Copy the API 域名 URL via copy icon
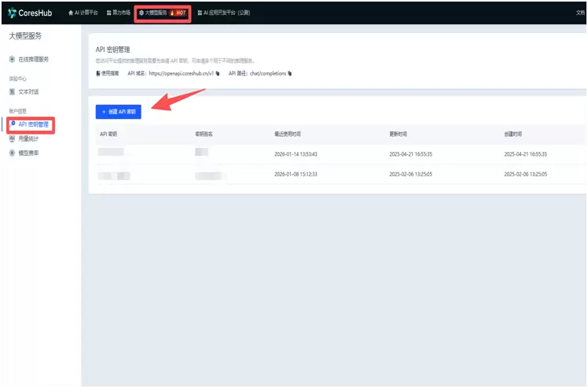This screenshot has height=388, width=588. pyautogui.click(x=217, y=73)
